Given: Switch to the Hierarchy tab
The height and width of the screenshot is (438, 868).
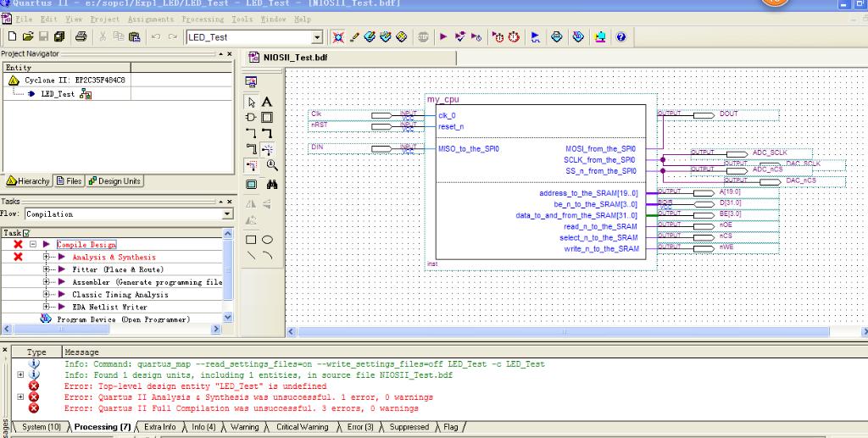Looking at the screenshot, I should (28, 180).
